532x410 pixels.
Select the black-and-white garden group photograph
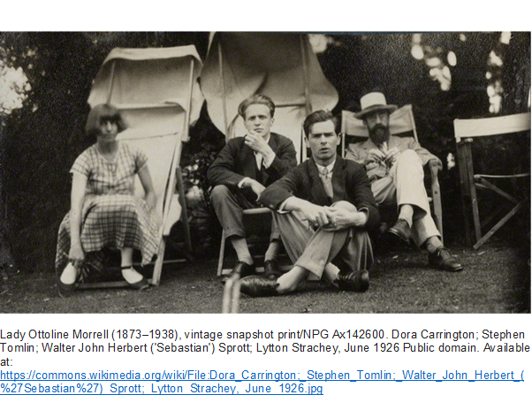click(x=265, y=172)
